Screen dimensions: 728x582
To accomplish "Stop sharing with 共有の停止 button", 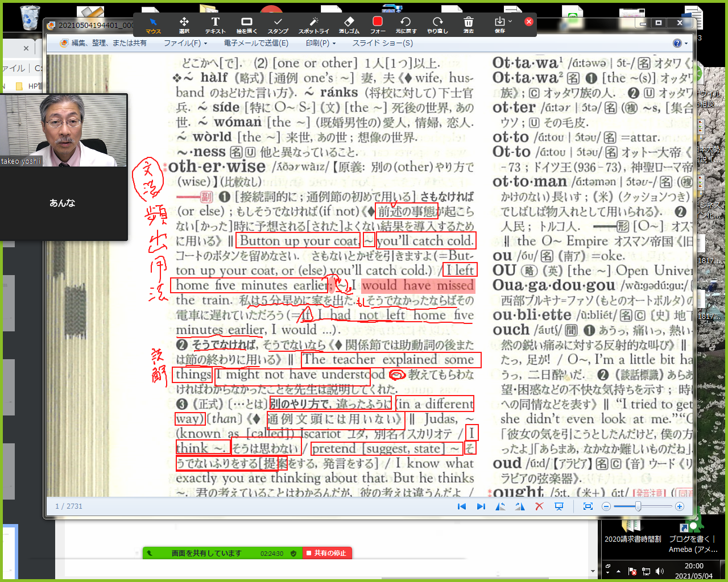I will pos(328,553).
